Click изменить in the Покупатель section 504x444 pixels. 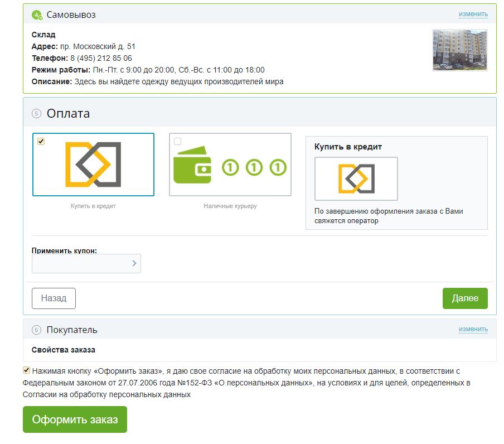click(x=473, y=329)
